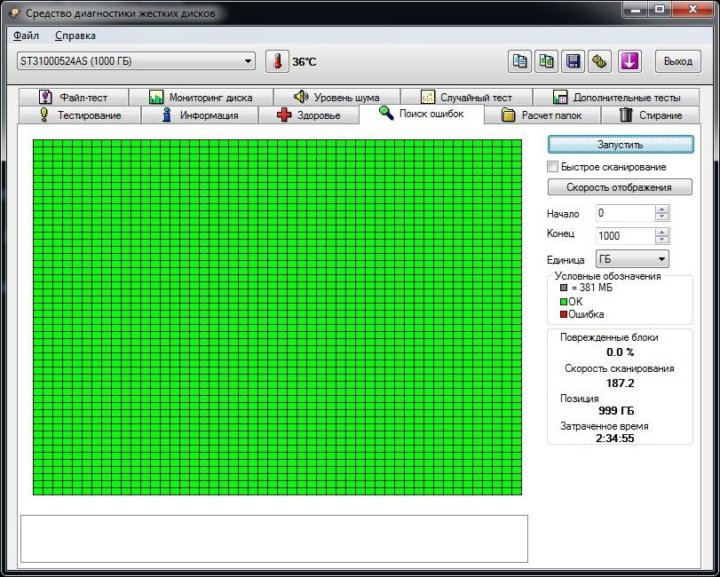
Task: Enable the Быстрое сканирование checkbox
Action: pos(553,167)
